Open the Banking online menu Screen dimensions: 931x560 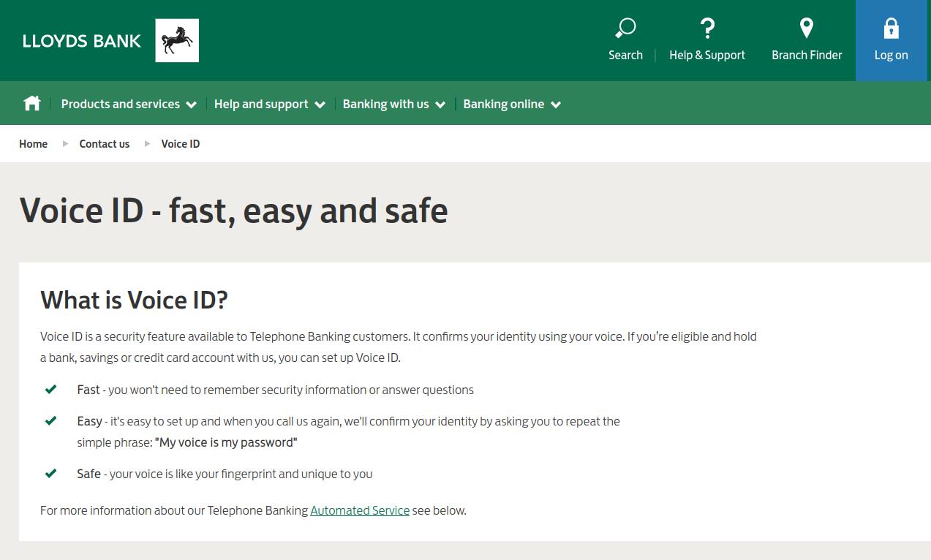pyautogui.click(x=504, y=104)
